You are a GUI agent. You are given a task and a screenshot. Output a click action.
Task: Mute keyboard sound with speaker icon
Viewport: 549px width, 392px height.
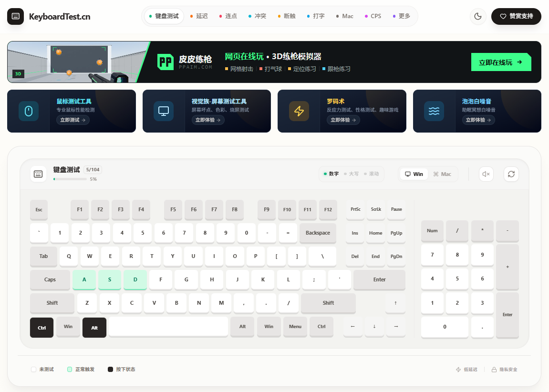click(x=486, y=174)
